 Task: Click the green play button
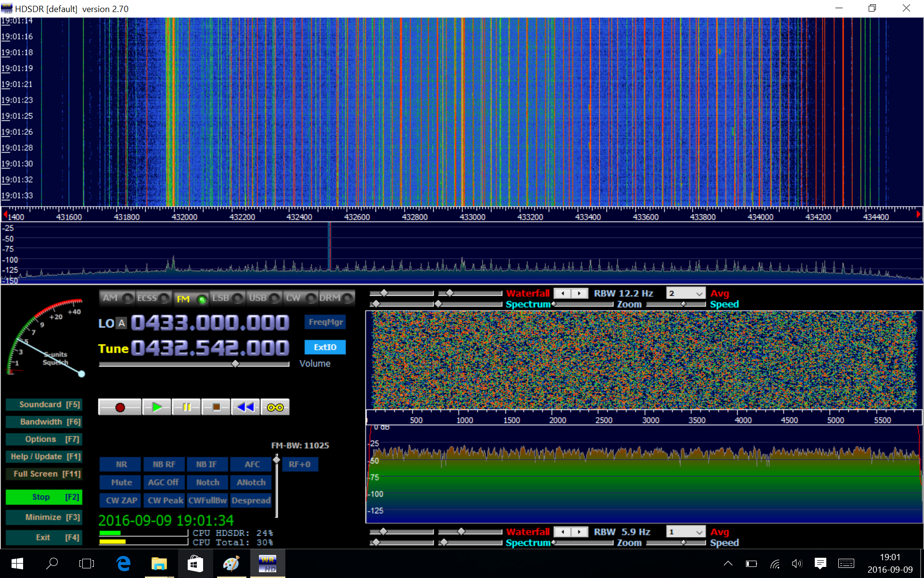click(157, 407)
